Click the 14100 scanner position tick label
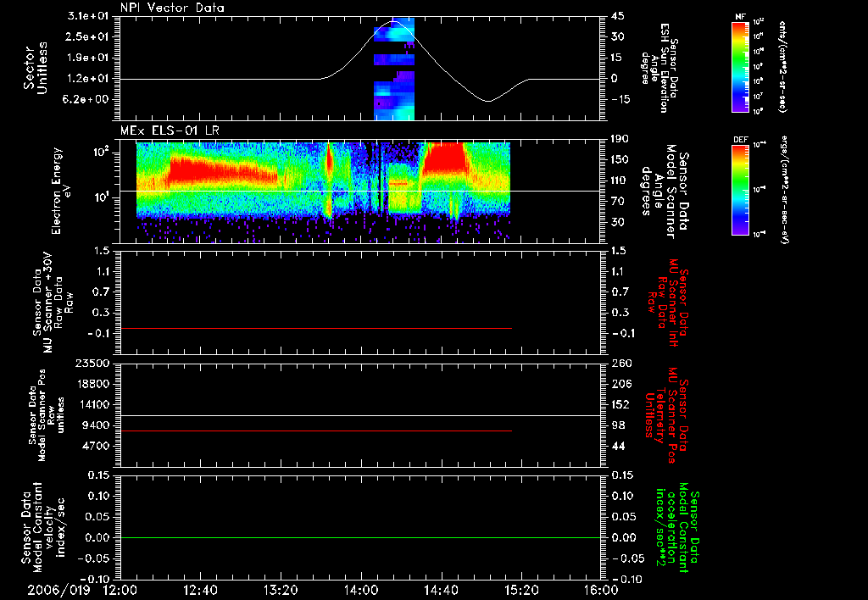The width and height of the screenshot is (868, 600). click(x=92, y=404)
